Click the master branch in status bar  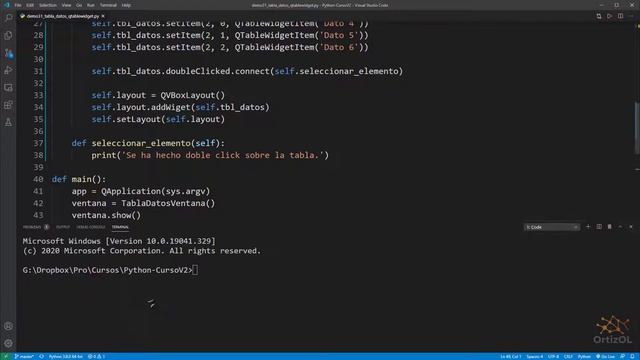[24, 356]
